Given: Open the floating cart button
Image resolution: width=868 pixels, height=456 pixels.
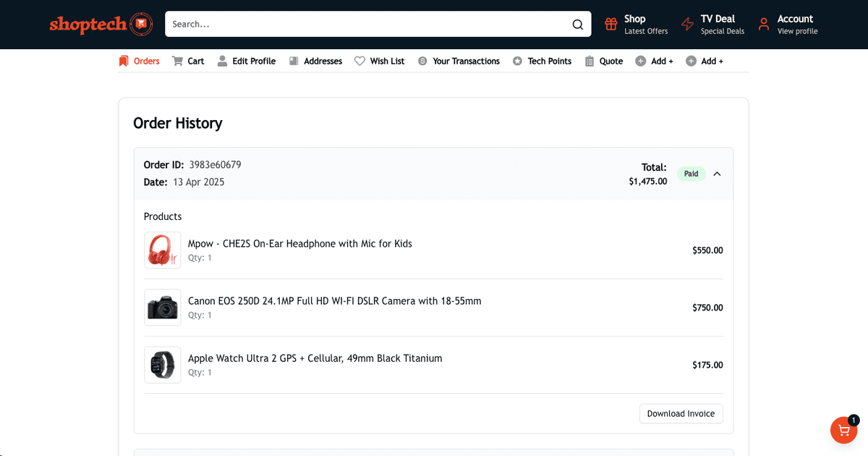Looking at the screenshot, I should [x=843, y=430].
